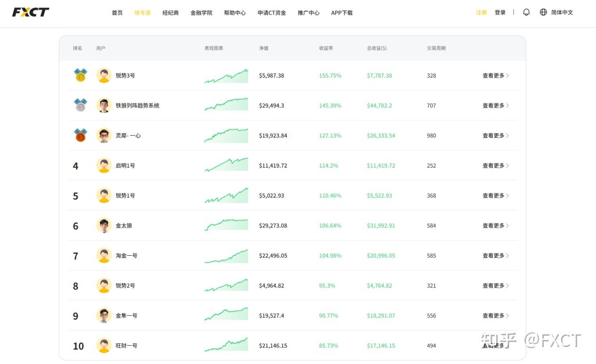Click the avatar of 灵犀-一心
The width and height of the screenshot is (596, 364).
click(104, 135)
